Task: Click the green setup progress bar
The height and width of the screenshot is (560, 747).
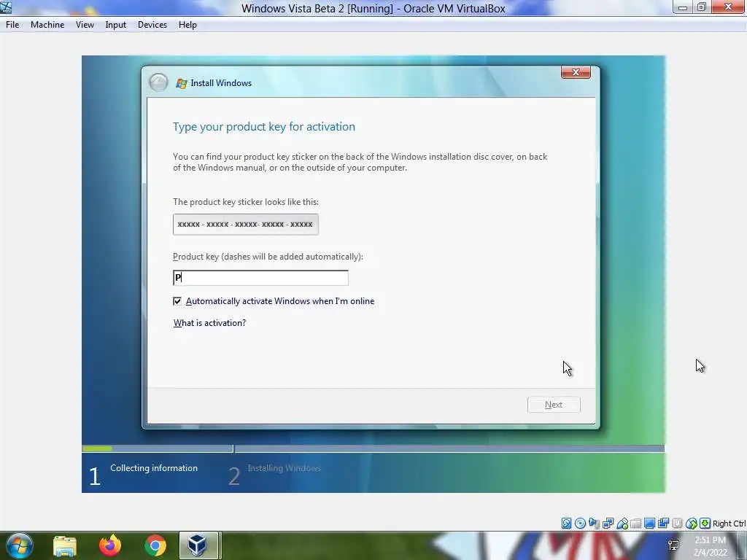Action: tap(97, 448)
